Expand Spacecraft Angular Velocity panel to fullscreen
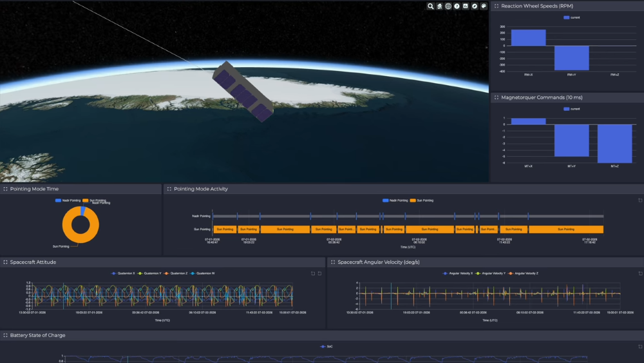The image size is (644, 363). point(333,262)
